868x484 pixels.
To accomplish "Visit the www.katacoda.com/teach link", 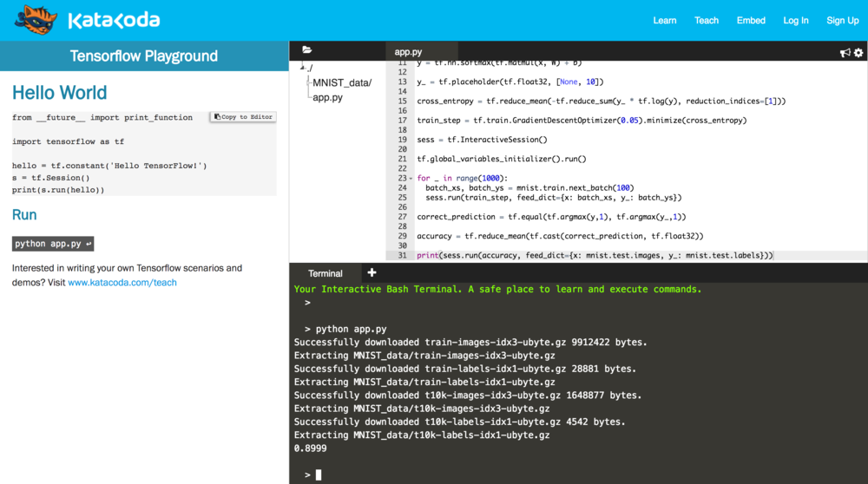I will pyautogui.click(x=122, y=282).
